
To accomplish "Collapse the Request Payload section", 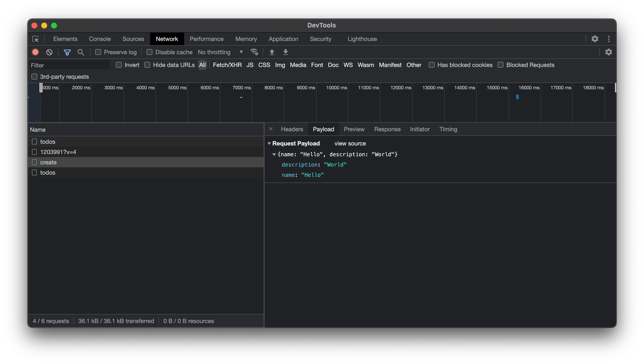I will (269, 143).
